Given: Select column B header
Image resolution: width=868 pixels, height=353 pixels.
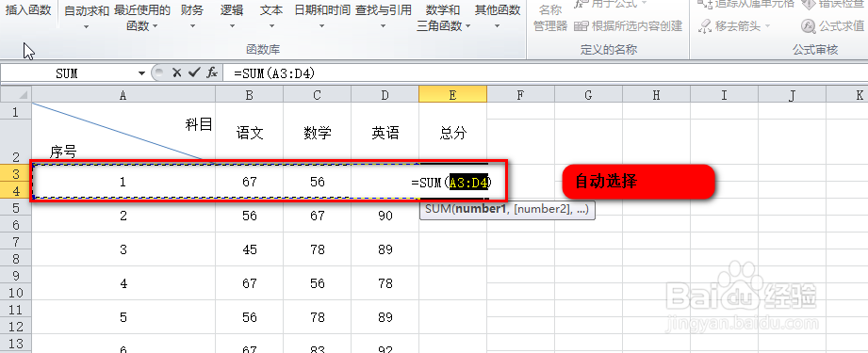Looking at the screenshot, I should tap(250, 95).
